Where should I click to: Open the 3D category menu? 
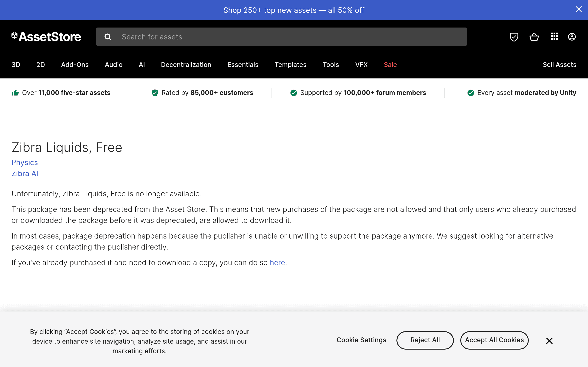(16, 64)
